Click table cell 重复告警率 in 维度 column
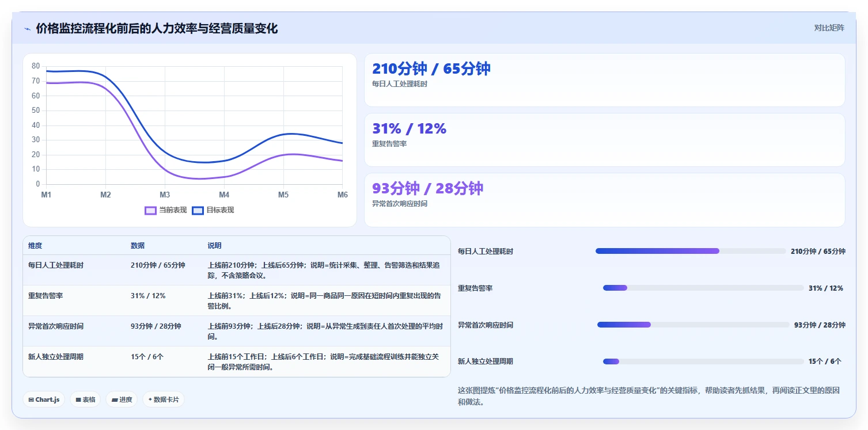The image size is (868, 430). (x=46, y=296)
